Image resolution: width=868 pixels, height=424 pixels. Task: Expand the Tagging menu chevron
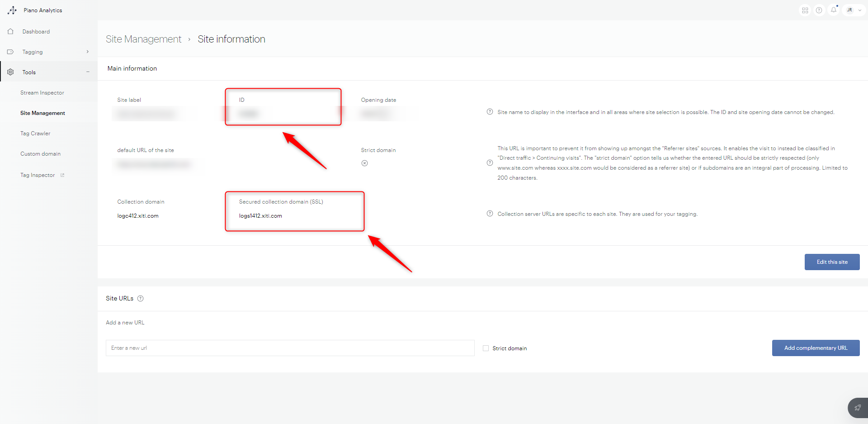(x=88, y=52)
